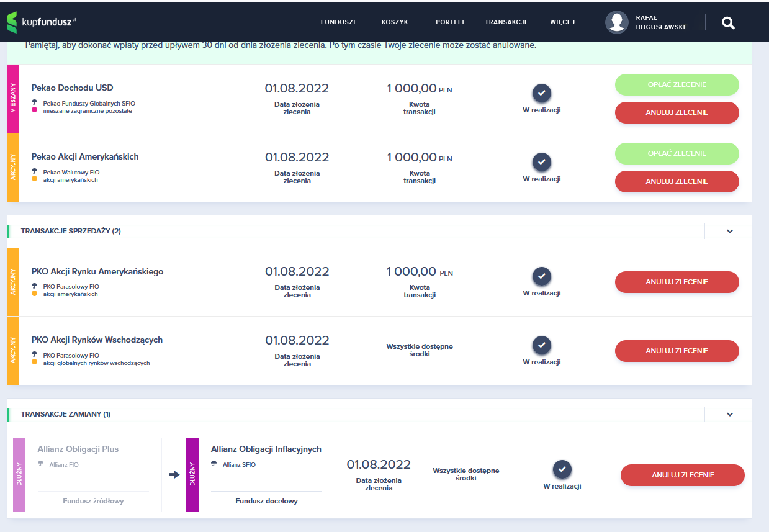Screen dimensions: 769x532
Task: Open the Portfel page
Action: click(451, 22)
